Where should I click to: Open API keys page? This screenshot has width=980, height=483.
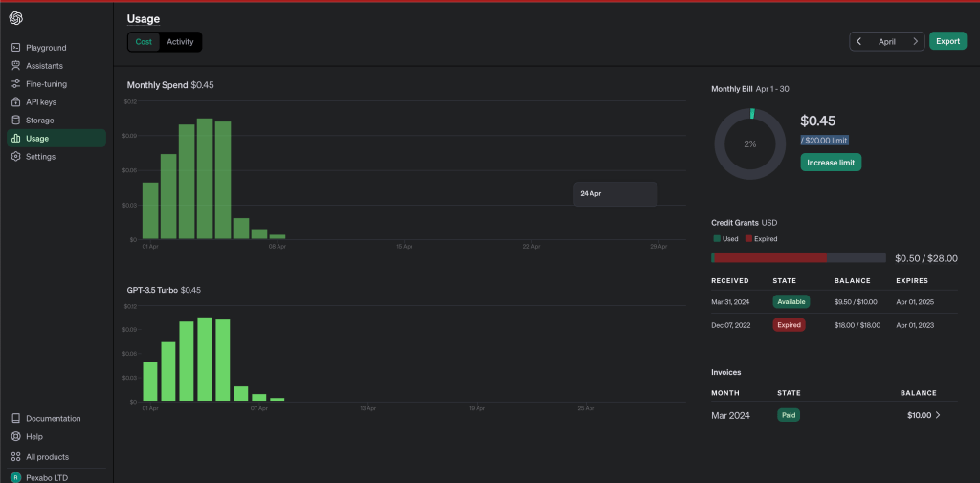click(x=56, y=101)
